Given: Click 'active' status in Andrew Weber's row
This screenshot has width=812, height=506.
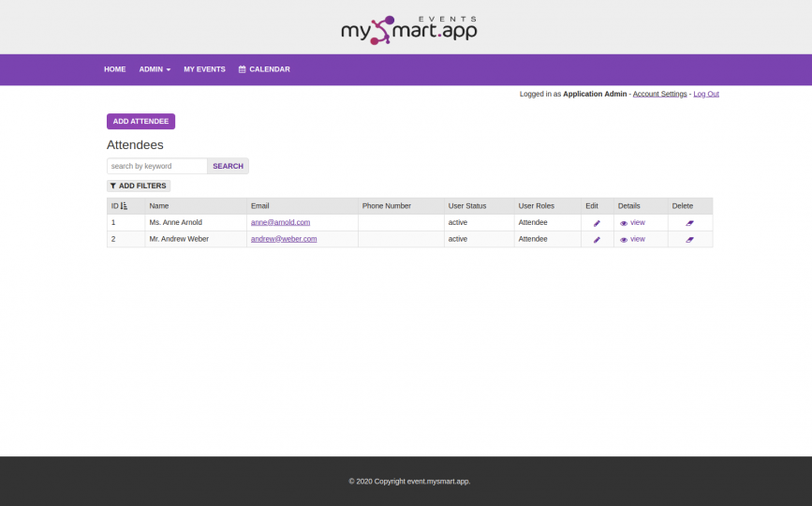Looking at the screenshot, I should click(x=458, y=239).
